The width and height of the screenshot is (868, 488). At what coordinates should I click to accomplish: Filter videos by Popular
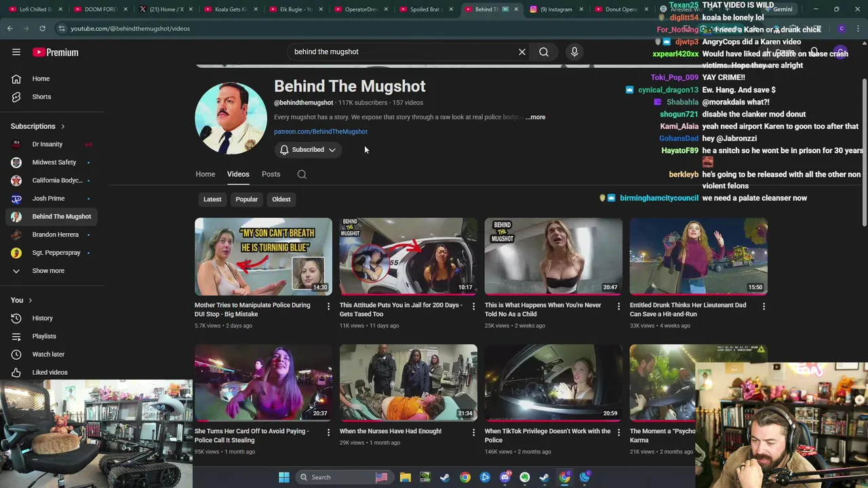[x=247, y=199]
